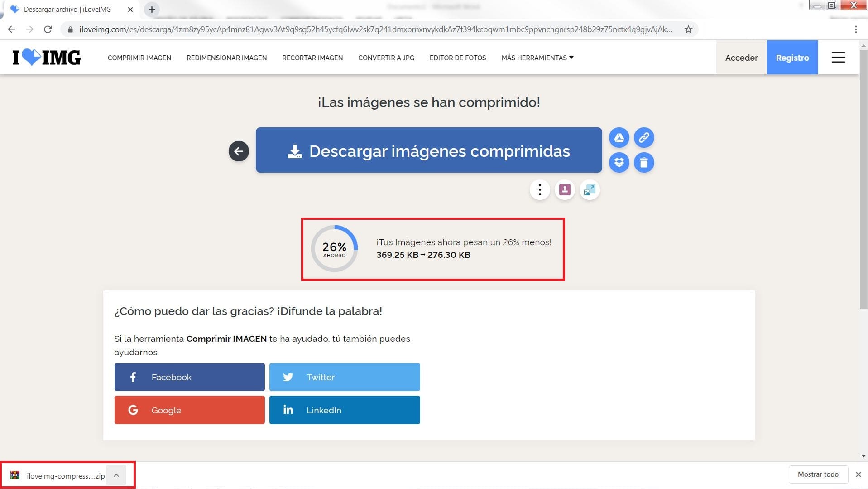The image size is (868, 489).
Task: Go back with the round arrow button
Action: point(239,151)
